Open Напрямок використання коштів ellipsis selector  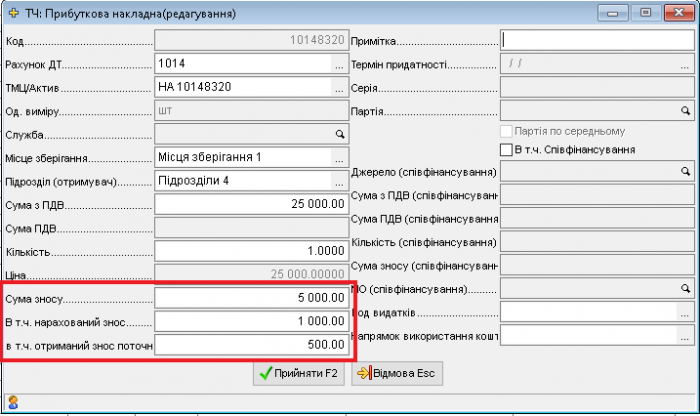tap(685, 336)
